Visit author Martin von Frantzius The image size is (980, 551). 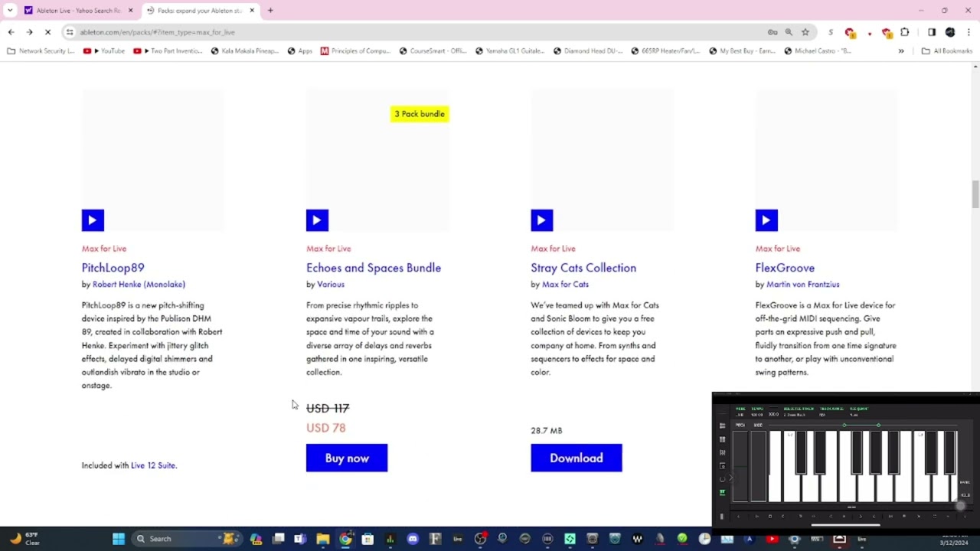(802, 285)
